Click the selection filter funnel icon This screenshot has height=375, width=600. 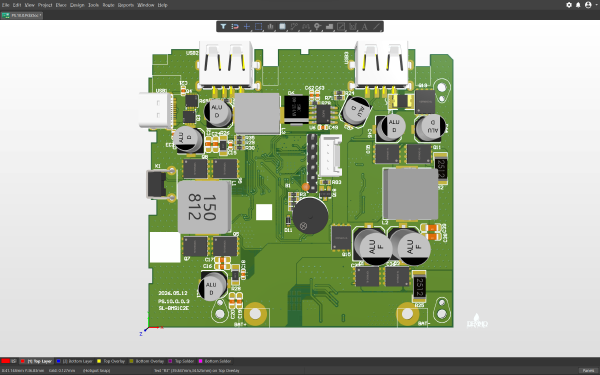pyautogui.click(x=223, y=26)
